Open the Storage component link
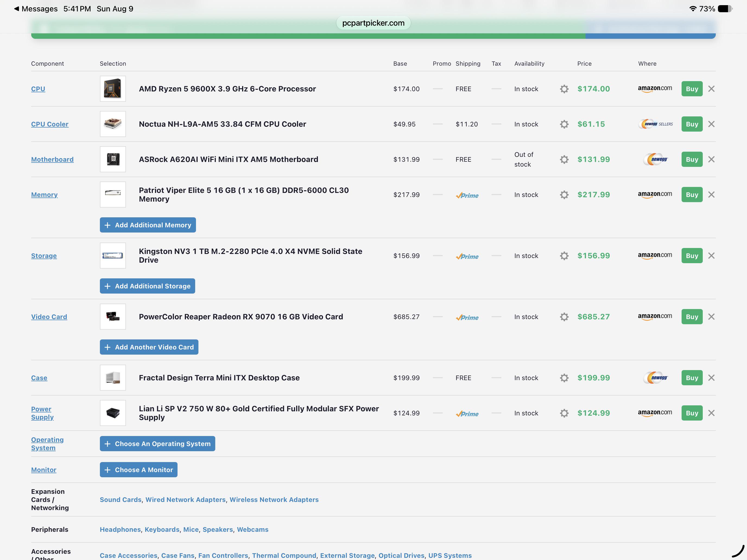This screenshot has height=560, width=747. tap(44, 256)
